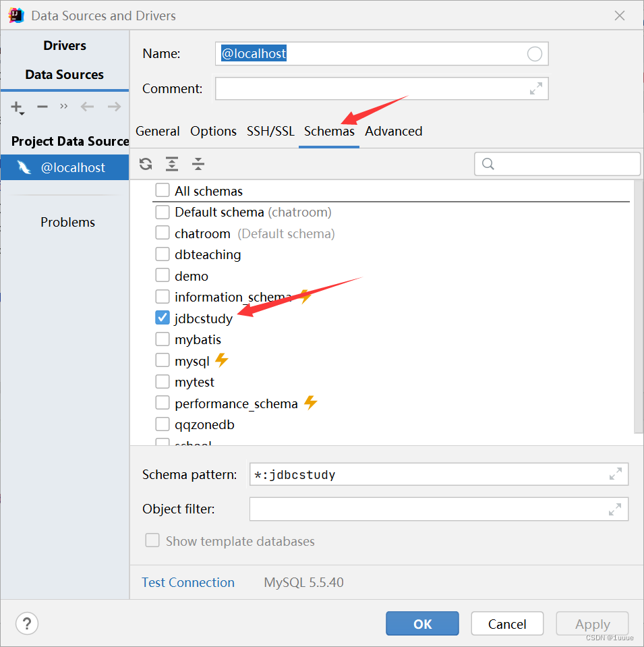Select the Schemas tab
Image resolution: width=644 pixels, height=647 pixels.
[x=329, y=131]
